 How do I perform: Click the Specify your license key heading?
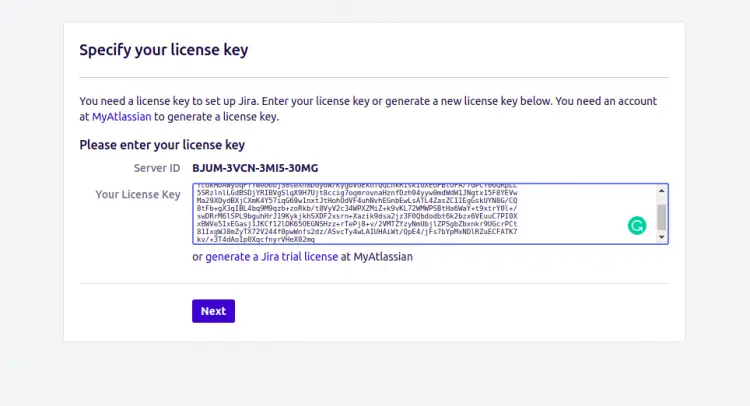pos(163,50)
